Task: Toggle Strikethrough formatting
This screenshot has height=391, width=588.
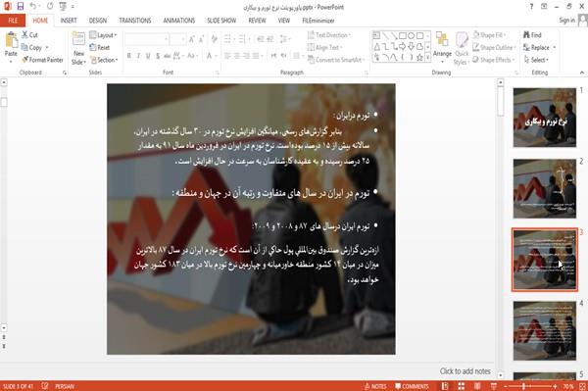Action: (168, 56)
